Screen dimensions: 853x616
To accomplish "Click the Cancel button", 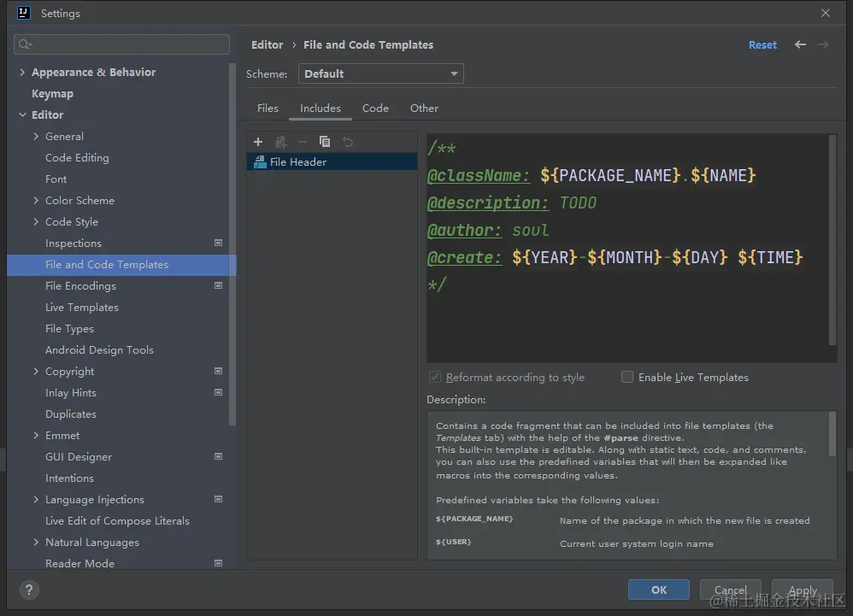I will (730, 590).
